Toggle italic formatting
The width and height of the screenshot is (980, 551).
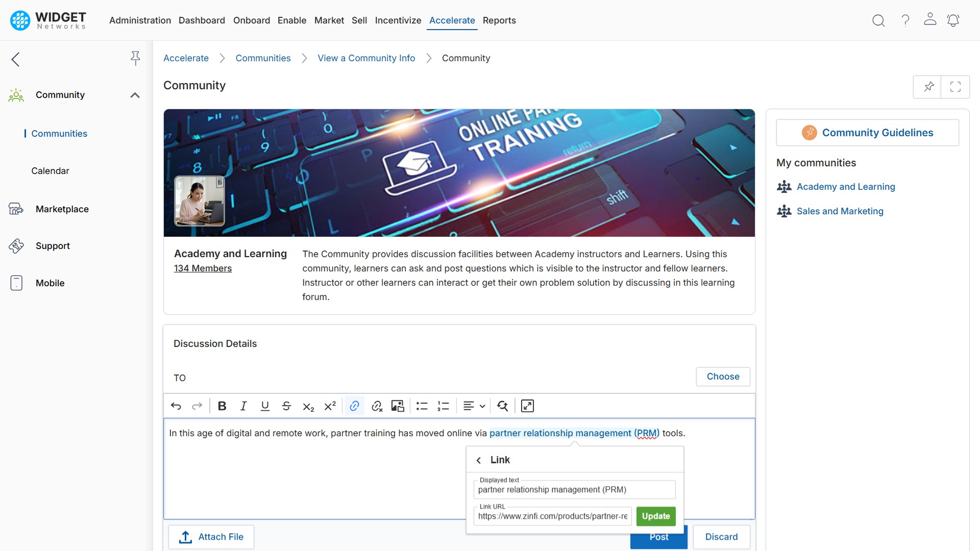243,406
